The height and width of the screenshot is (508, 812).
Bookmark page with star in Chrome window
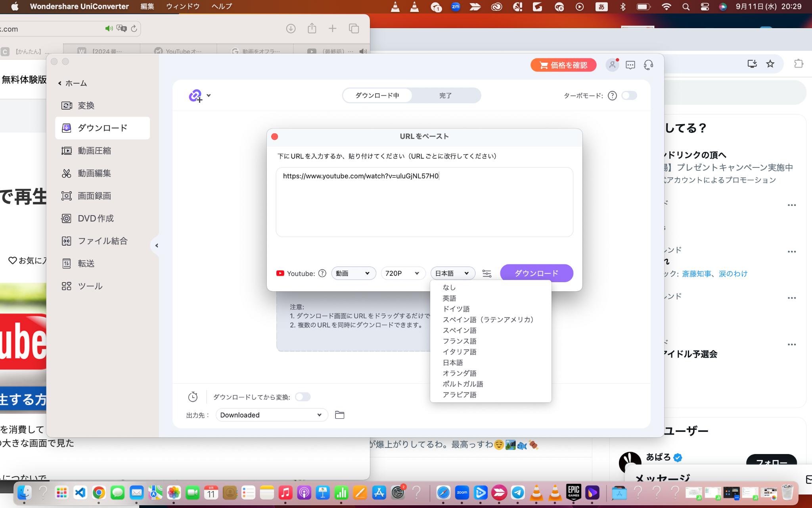coord(770,64)
